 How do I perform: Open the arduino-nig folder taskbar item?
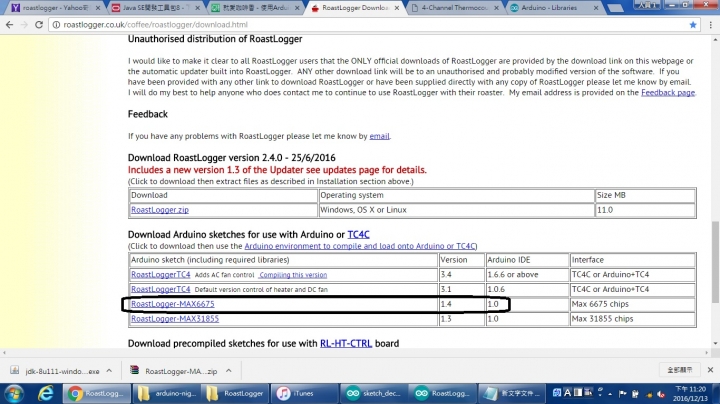coord(166,393)
